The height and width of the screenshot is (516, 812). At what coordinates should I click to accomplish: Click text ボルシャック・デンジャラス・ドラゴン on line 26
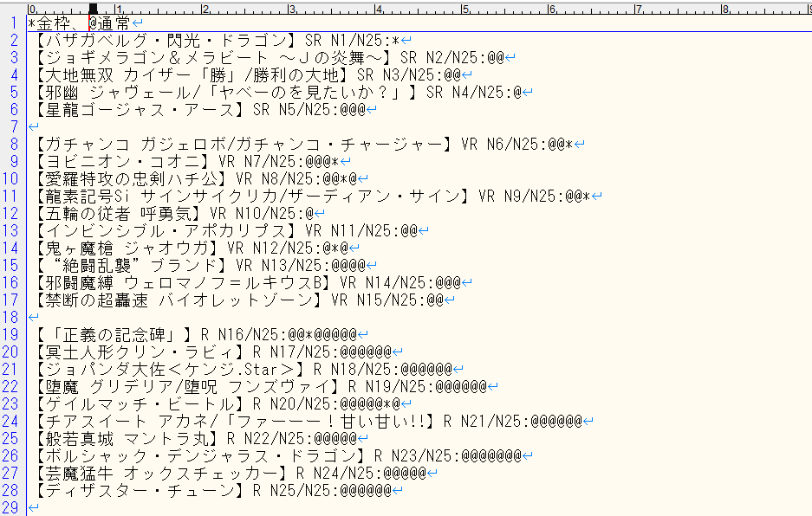pyautogui.click(x=200, y=456)
